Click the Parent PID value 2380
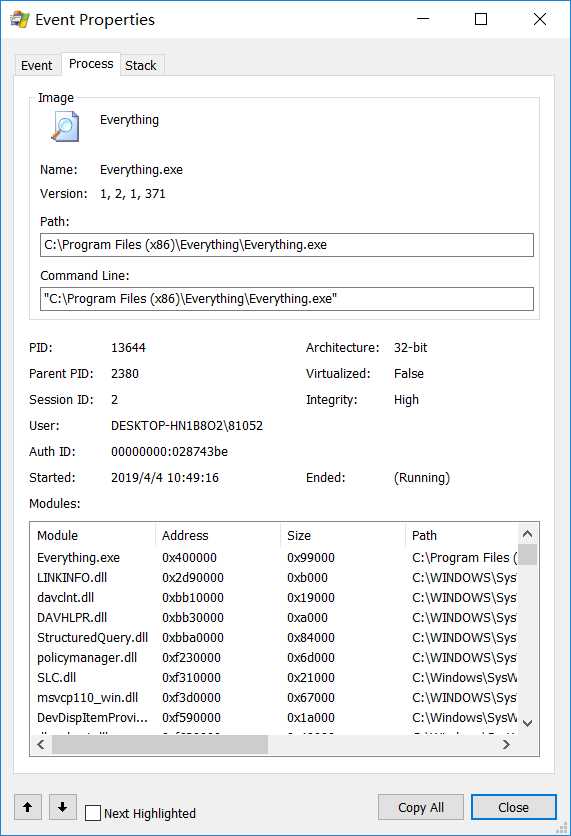This screenshot has width=571, height=836. (x=125, y=374)
